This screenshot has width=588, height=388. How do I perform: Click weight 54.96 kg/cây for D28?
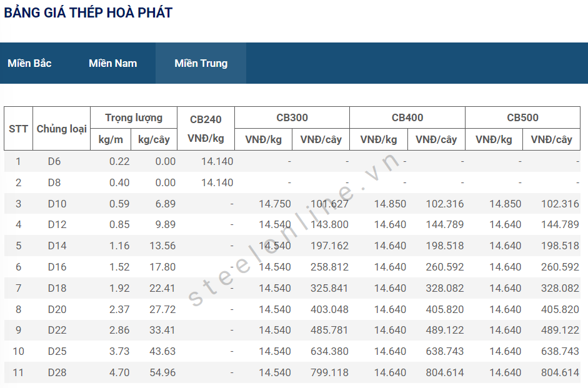pyautogui.click(x=162, y=372)
